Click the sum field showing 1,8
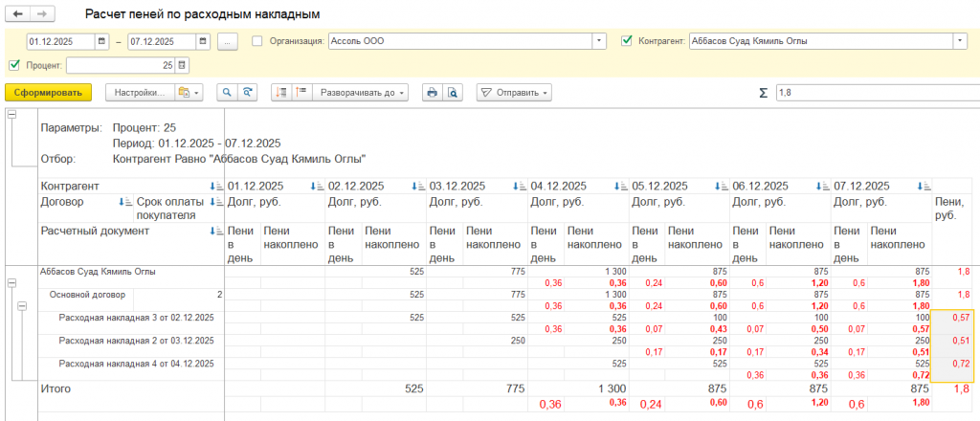 coord(871,93)
